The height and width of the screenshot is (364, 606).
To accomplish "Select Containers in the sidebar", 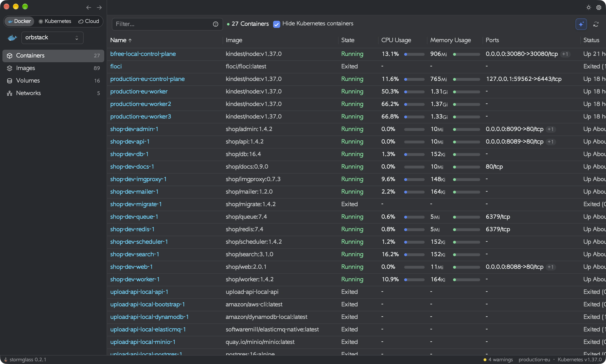I will [x=53, y=56].
